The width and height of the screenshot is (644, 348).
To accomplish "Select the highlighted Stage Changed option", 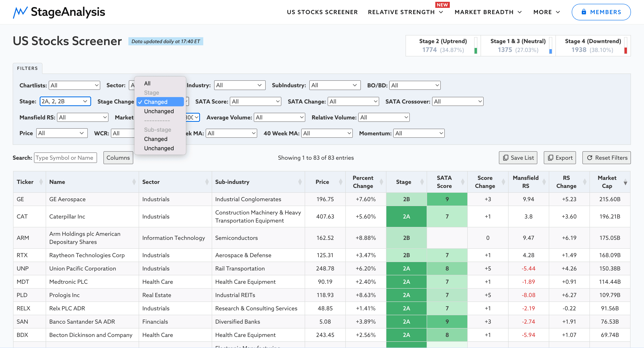I will click(x=160, y=102).
